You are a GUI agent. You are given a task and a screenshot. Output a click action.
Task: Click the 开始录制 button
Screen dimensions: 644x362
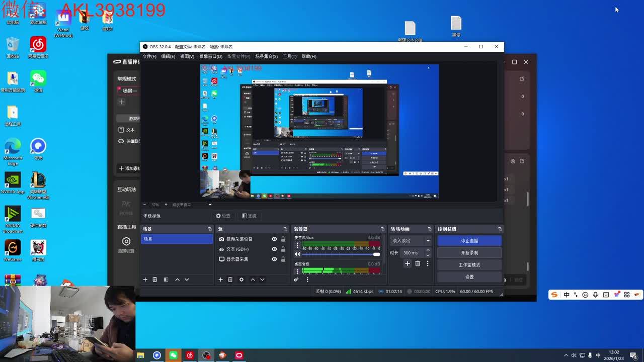tap(469, 253)
